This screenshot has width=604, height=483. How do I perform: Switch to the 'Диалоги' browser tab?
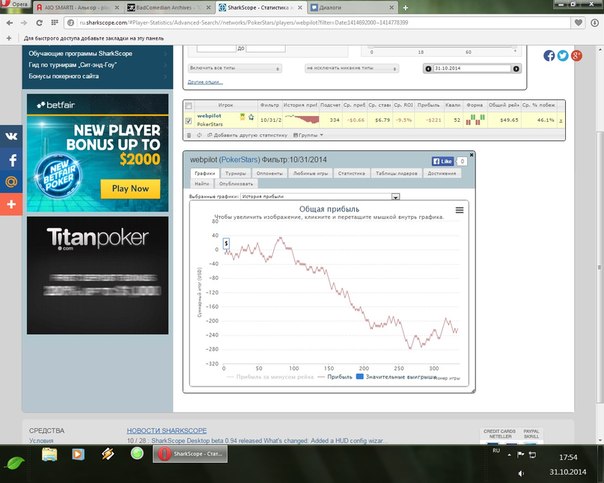(x=352, y=7)
